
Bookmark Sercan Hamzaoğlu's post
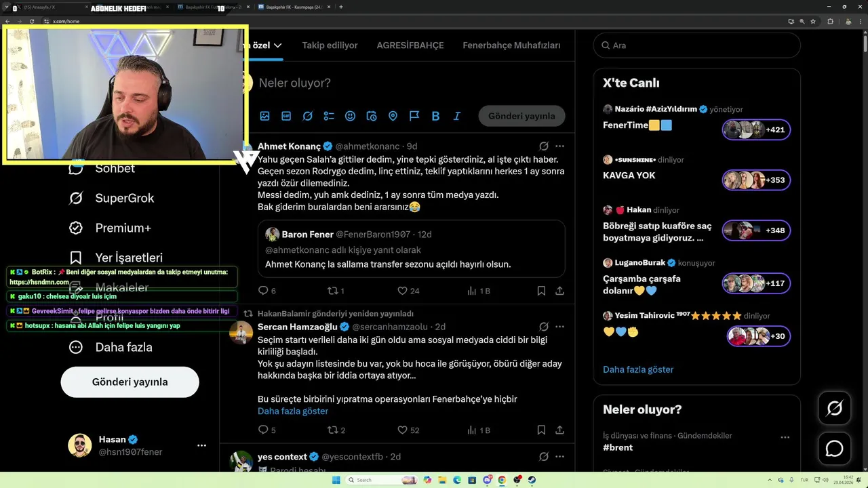(x=541, y=430)
